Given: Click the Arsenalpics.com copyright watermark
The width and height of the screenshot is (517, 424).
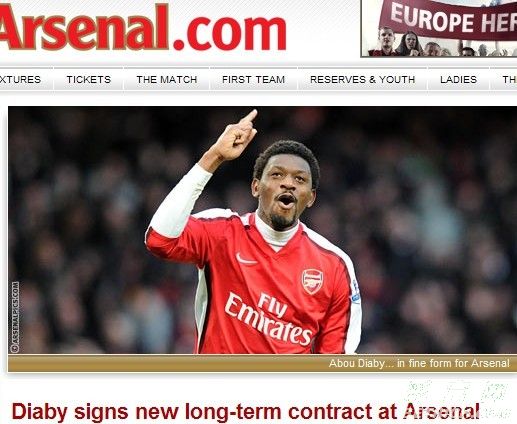Looking at the screenshot, I should coord(15,317).
